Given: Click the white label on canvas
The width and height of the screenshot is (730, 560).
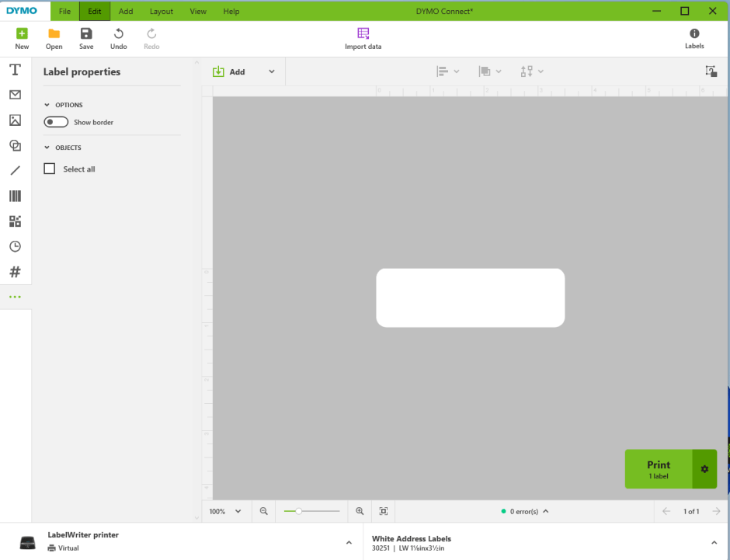Looking at the screenshot, I should [x=470, y=297].
